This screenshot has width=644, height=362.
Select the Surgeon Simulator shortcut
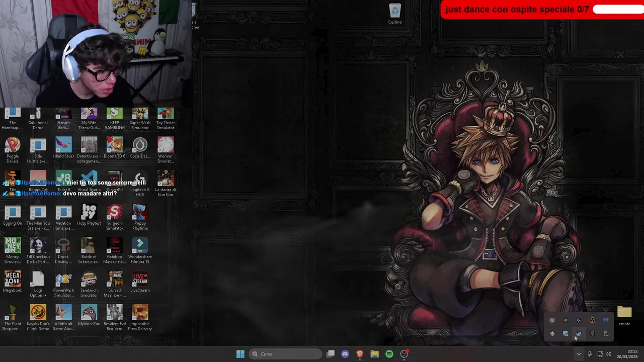[114, 217]
